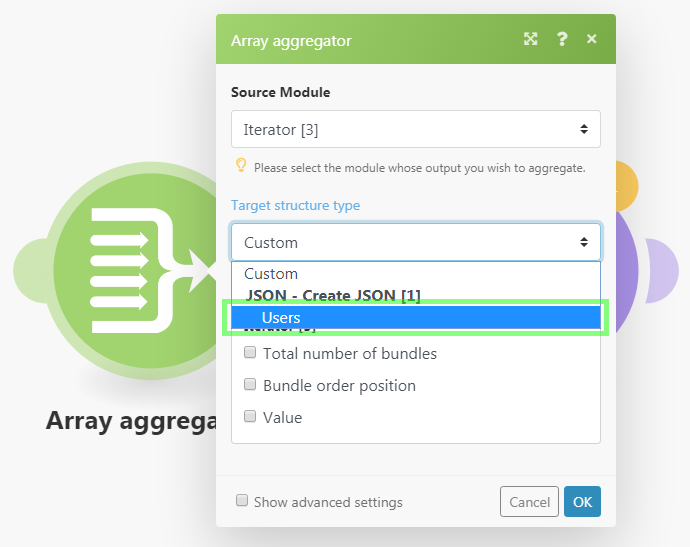
Task: Click the expand dialog icon in header
Action: (x=531, y=39)
